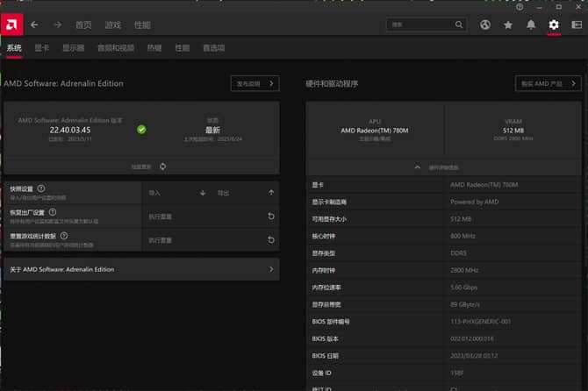The width and height of the screenshot is (588, 391).
Task: Go back with the left arrow
Action: point(34,25)
